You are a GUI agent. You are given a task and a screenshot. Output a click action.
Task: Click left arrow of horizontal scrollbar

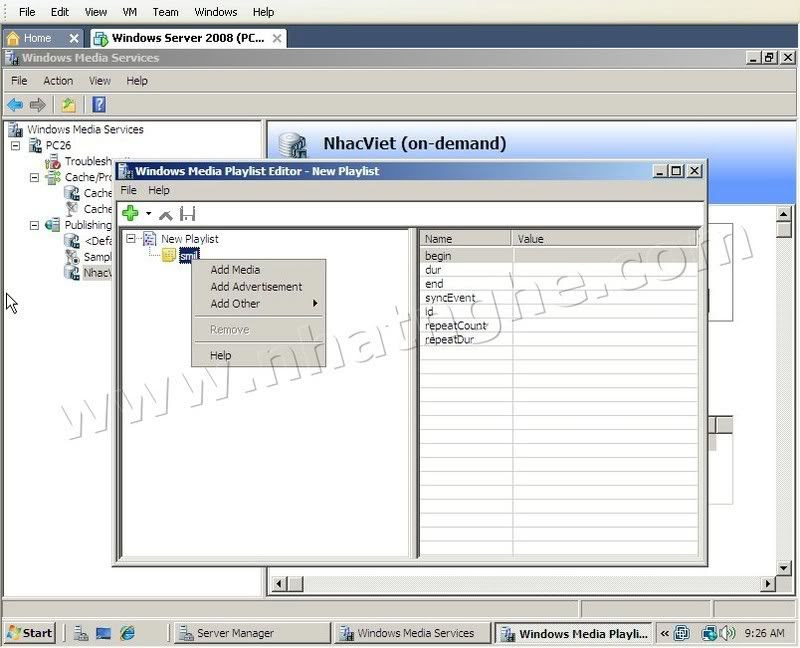point(279,583)
